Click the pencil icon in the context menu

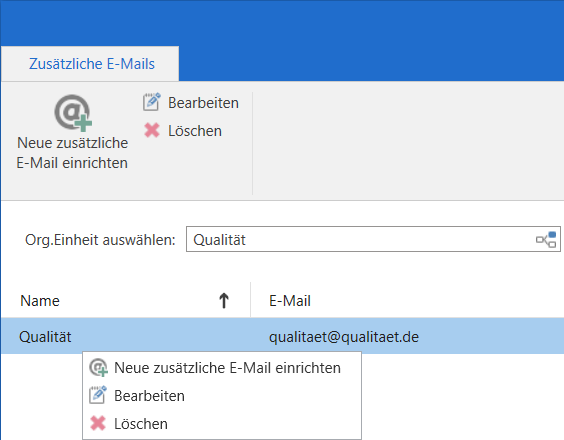98,395
